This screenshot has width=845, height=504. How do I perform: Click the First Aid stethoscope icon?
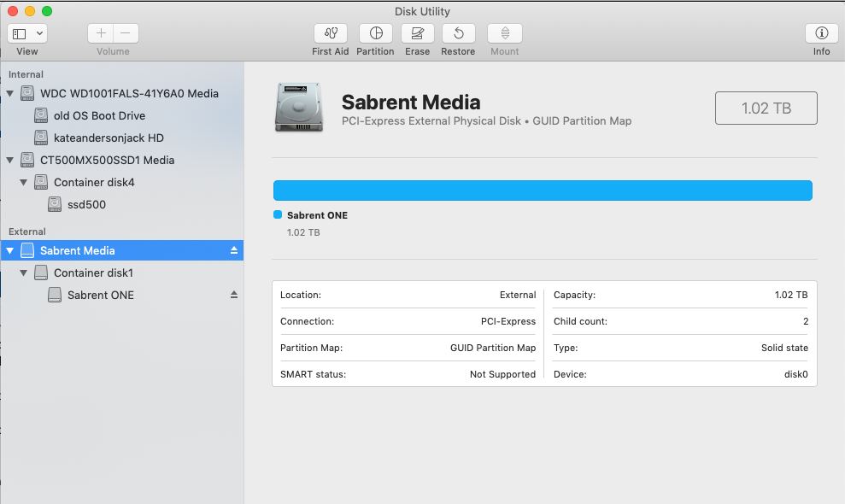(331, 33)
